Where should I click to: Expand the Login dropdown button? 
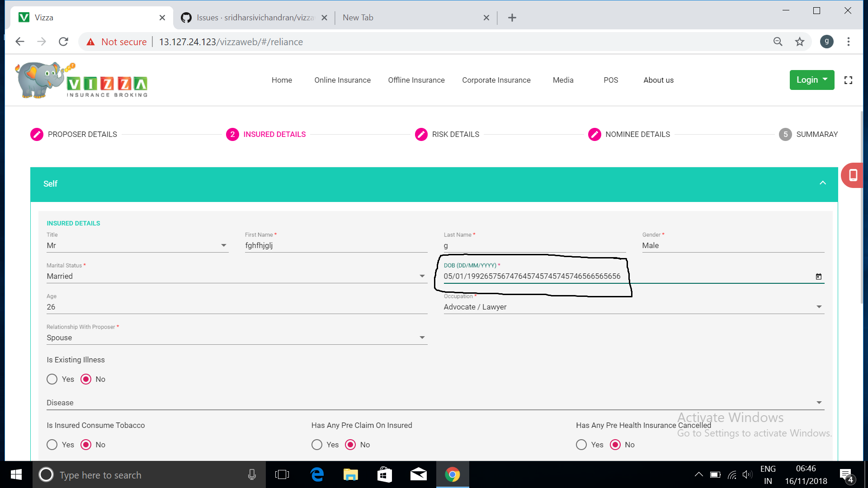click(812, 80)
